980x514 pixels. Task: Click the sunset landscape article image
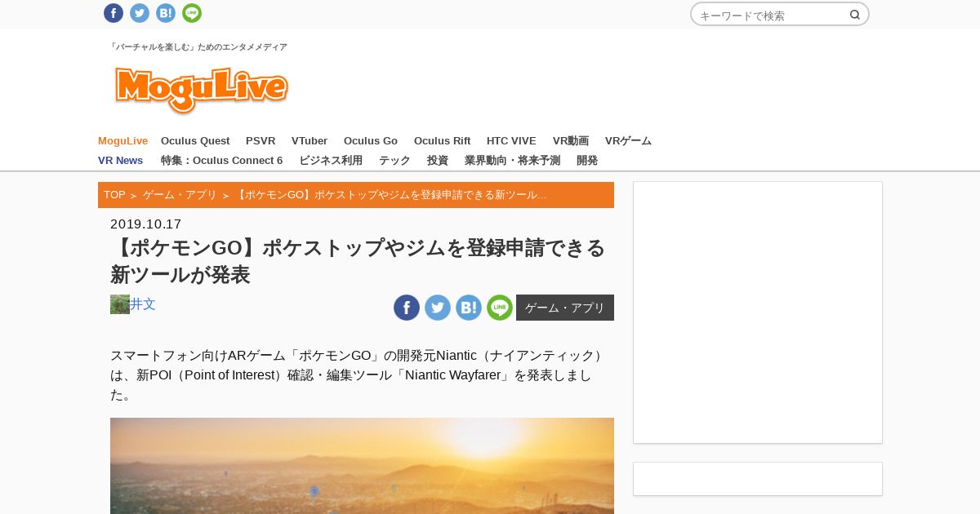pyautogui.click(x=362, y=466)
